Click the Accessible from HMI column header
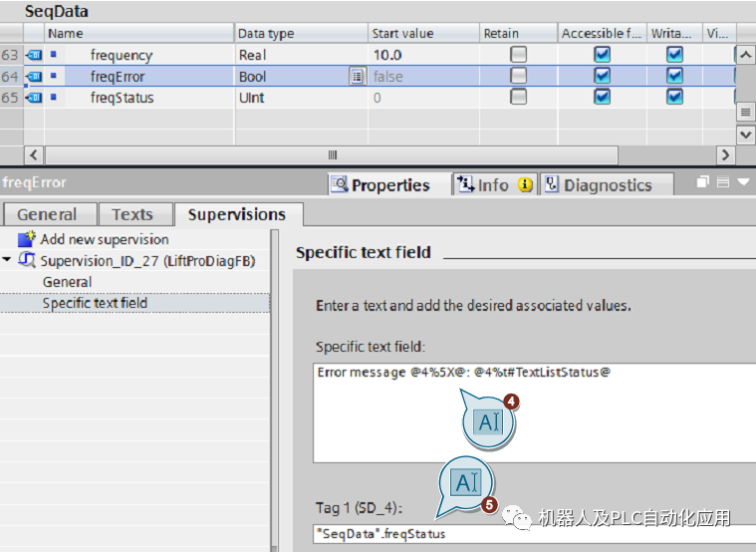Viewport: 756px width, 552px height. [x=603, y=33]
